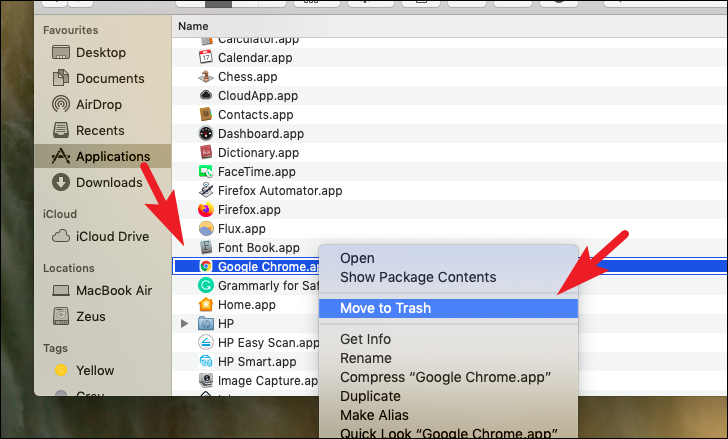Screen dimensions: 728x439
Task: Click the Font Book.app icon
Action: 206,247
